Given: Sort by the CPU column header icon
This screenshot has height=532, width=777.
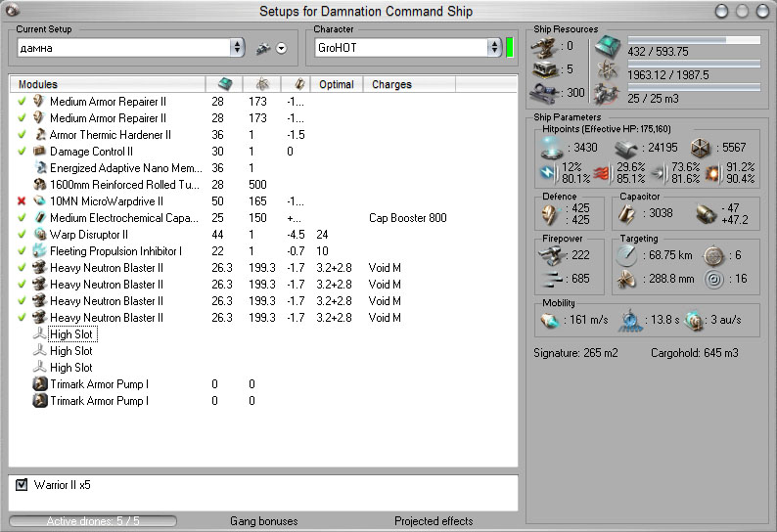Looking at the screenshot, I should (x=224, y=84).
